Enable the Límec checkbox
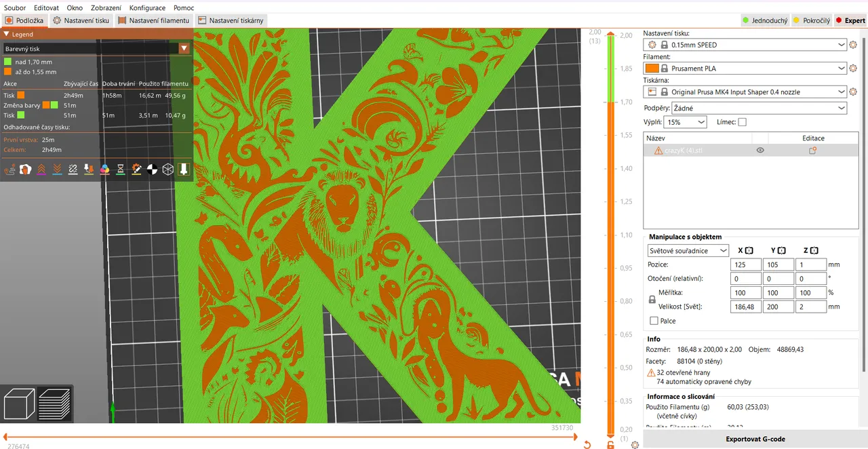This screenshot has height=449, width=868. (742, 122)
